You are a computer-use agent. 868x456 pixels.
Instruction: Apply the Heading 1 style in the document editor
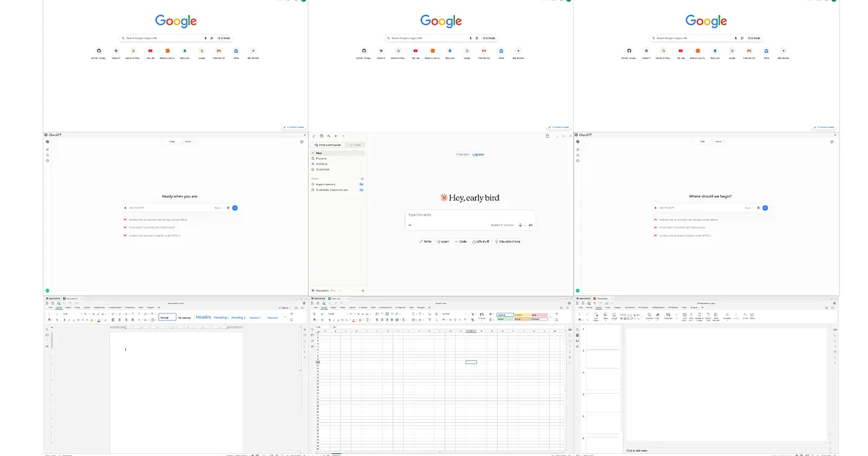pos(203,317)
